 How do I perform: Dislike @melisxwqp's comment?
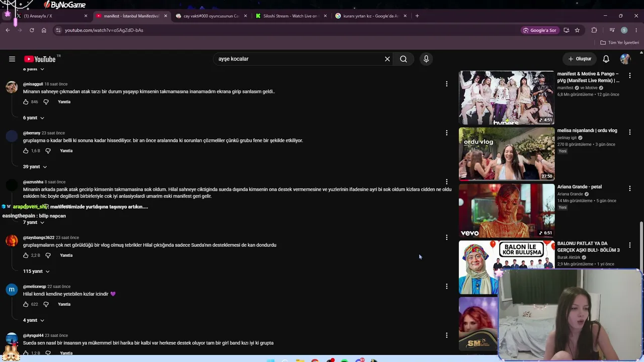coord(46,304)
